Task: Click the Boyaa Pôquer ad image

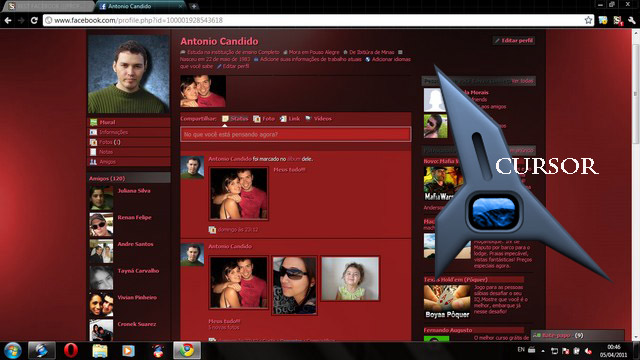Action: [x=447, y=302]
